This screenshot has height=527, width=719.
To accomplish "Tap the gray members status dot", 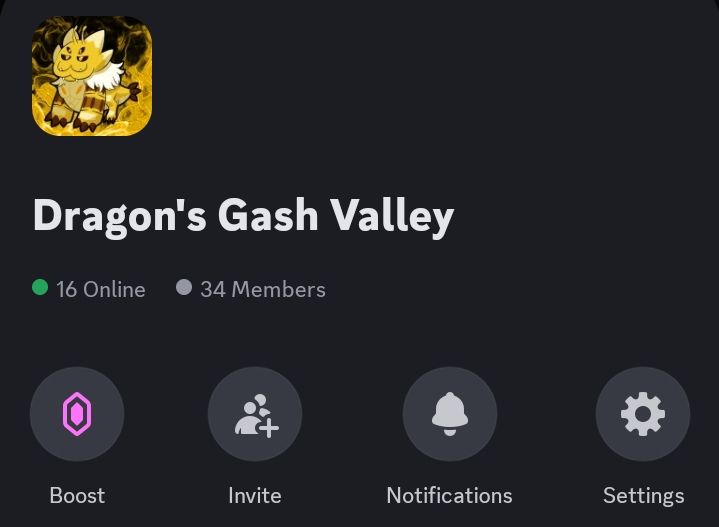I will pyautogui.click(x=184, y=288).
